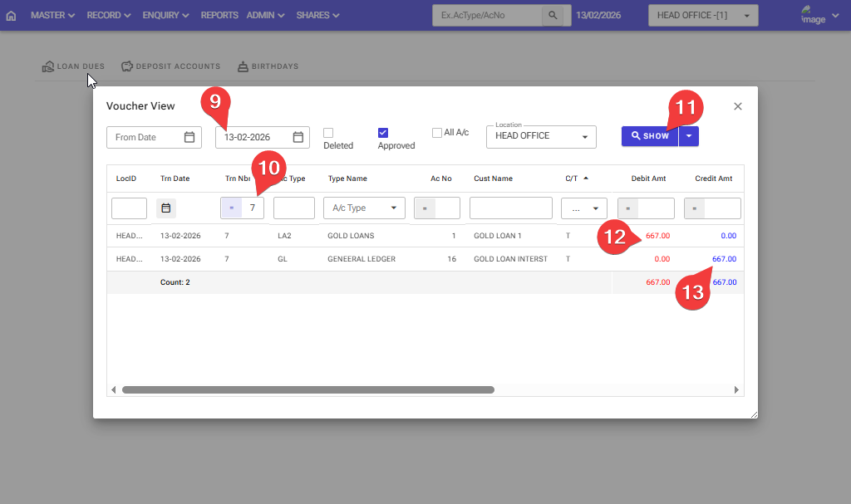Click the Deposit Accounts piggy bank icon
Image resolution: width=851 pixels, height=504 pixels.
(127, 66)
